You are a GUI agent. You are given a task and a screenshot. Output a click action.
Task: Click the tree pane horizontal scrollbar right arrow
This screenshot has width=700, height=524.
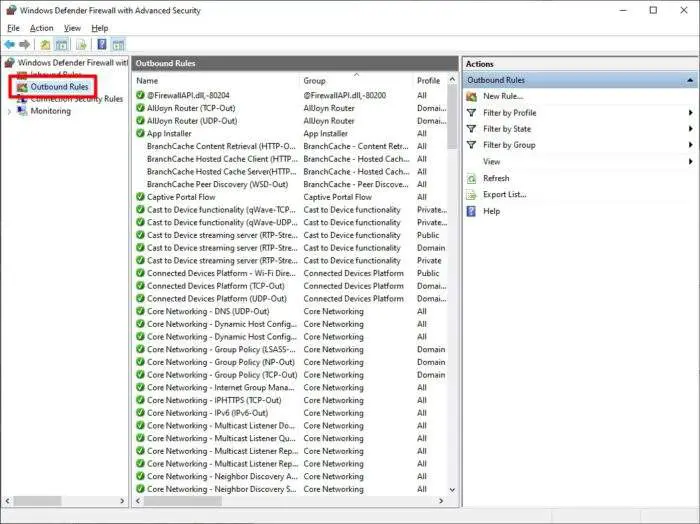pos(122,501)
